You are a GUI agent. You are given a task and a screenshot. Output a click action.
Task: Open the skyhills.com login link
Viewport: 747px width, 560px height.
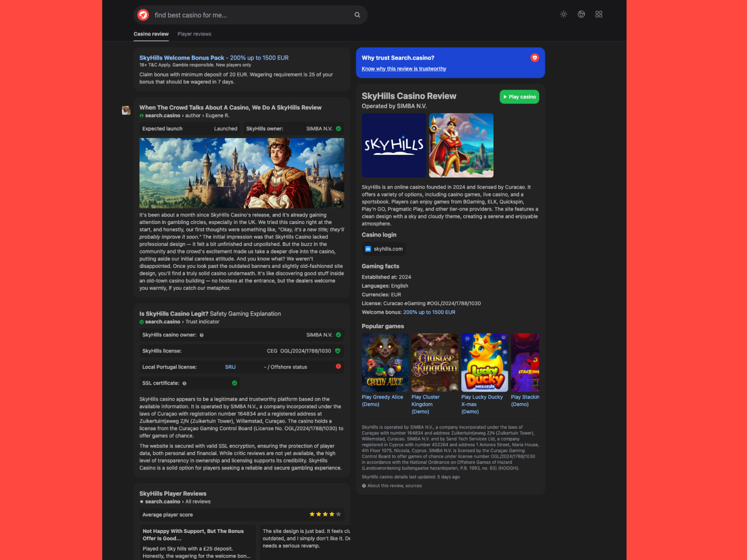click(x=384, y=249)
